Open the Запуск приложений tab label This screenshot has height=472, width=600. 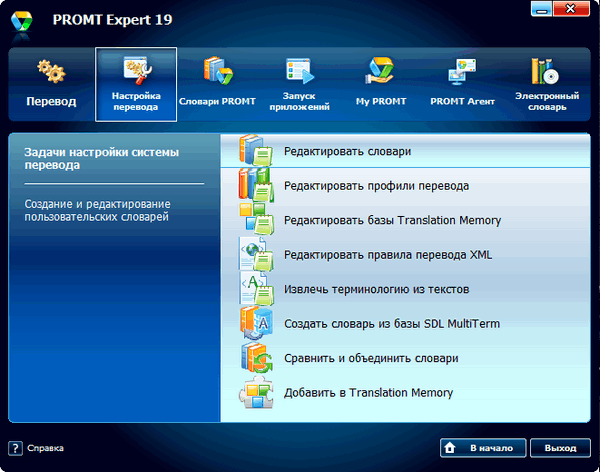pos(299,101)
